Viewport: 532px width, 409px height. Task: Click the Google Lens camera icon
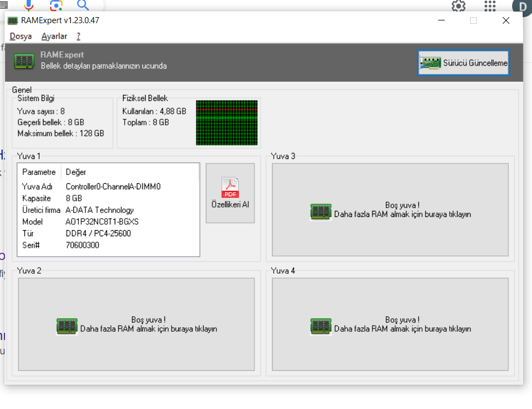[56, 5]
